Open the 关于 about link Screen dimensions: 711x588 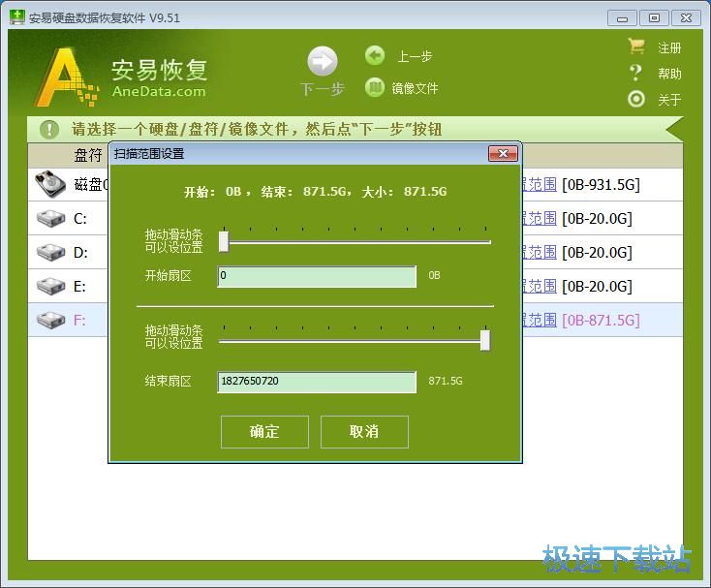click(x=669, y=99)
